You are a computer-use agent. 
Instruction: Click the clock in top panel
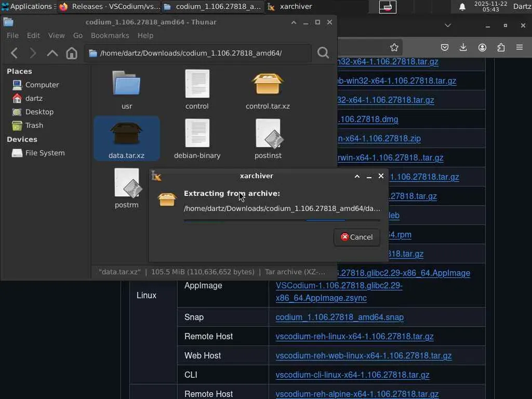[x=490, y=6]
